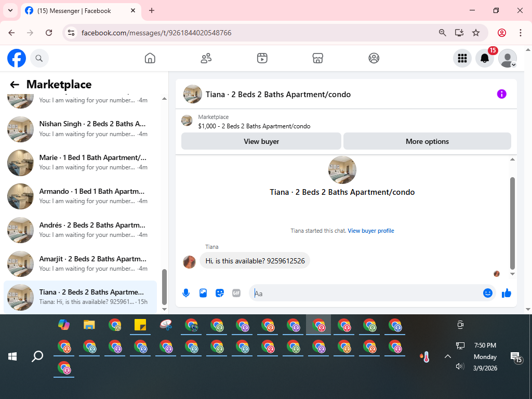Viewport: 532px width, 399px height.
Task: Click Tiana's avatar next to her message
Action: click(x=189, y=262)
